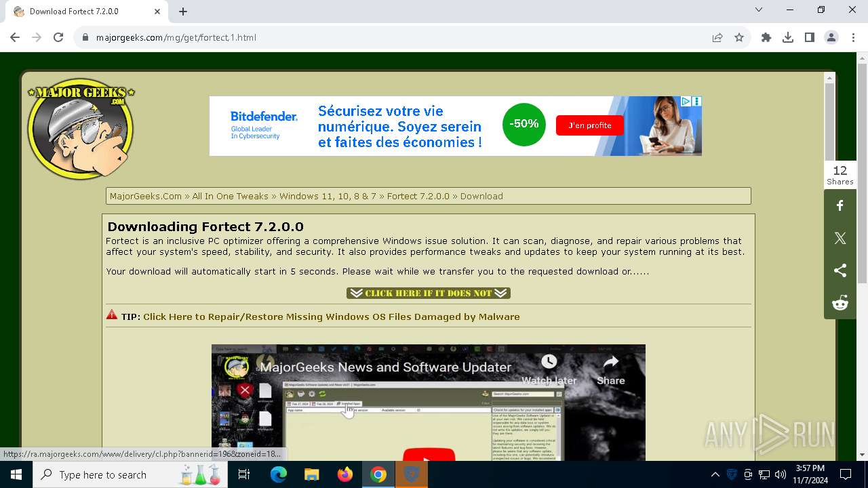This screenshot has width=868, height=488.
Task: Show Chrome downloads tray
Action: tap(788, 37)
